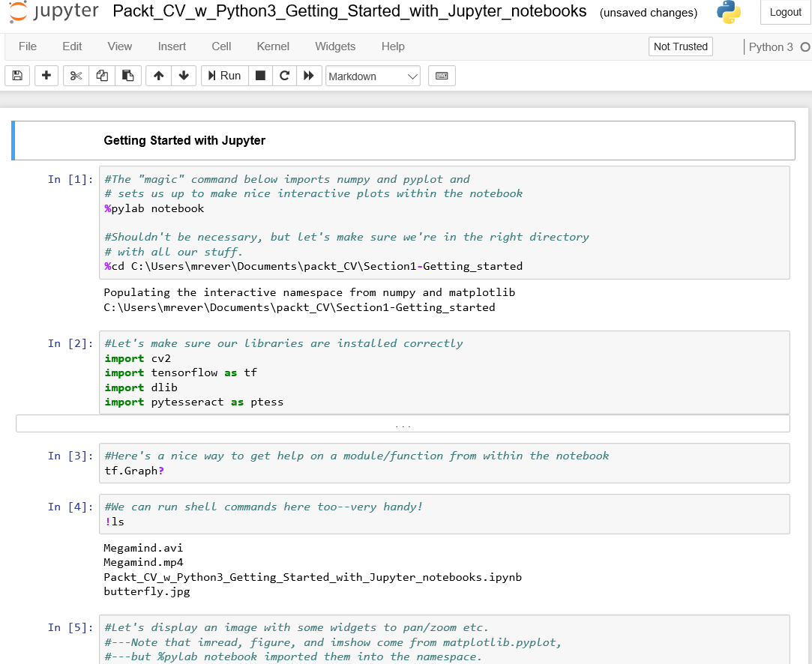
Task: Select cell via In [2]: prompt
Action: click(x=70, y=343)
